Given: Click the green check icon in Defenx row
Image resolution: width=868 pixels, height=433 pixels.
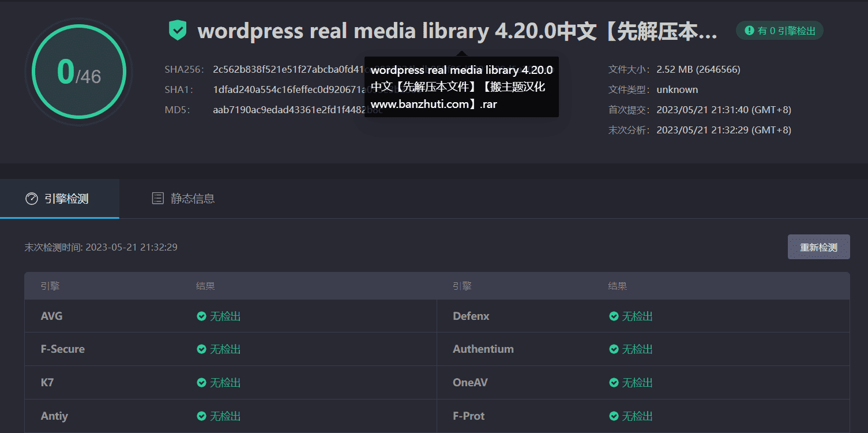Looking at the screenshot, I should click(614, 316).
